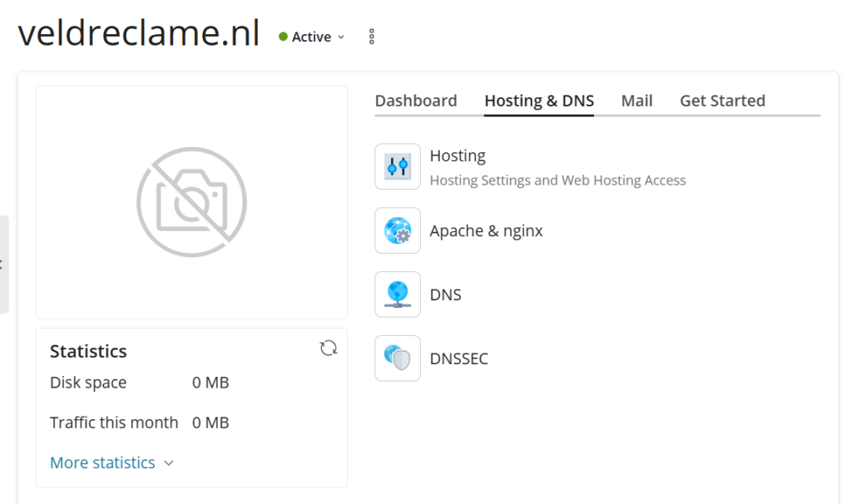Refresh statistics with the circular arrows icon
This screenshot has height=504, width=852.
(329, 348)
